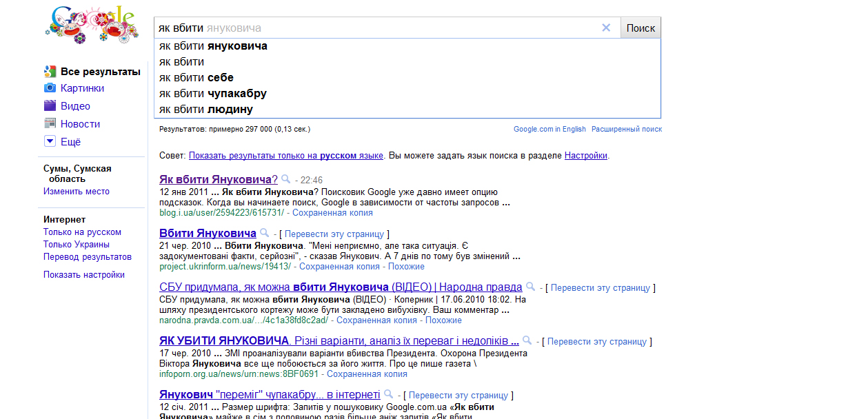Open the Новости newspaper icon
Screen dimensions: 868x419
coord(50,124)
